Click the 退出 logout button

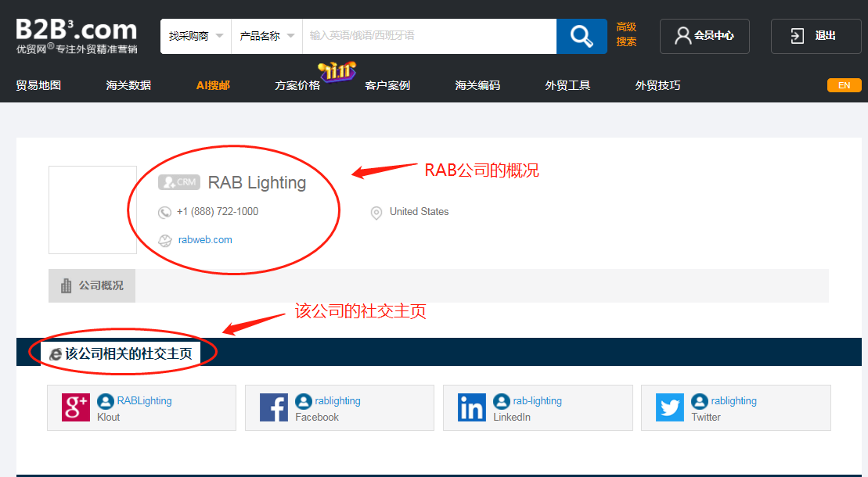coord(816,36)
